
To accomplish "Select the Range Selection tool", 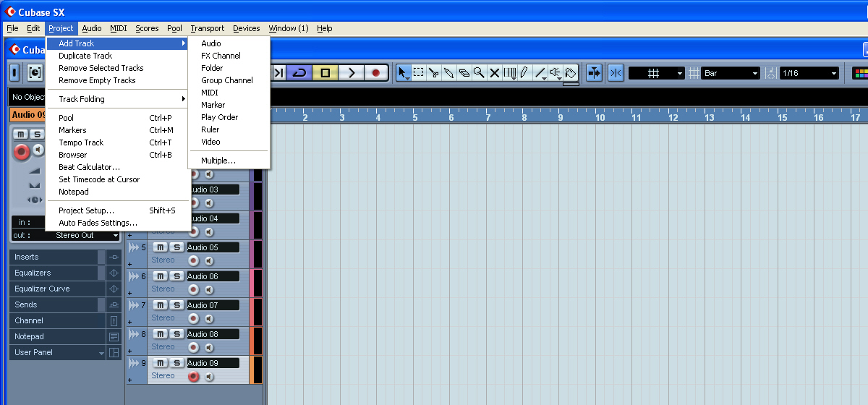I will click(418, 73).
